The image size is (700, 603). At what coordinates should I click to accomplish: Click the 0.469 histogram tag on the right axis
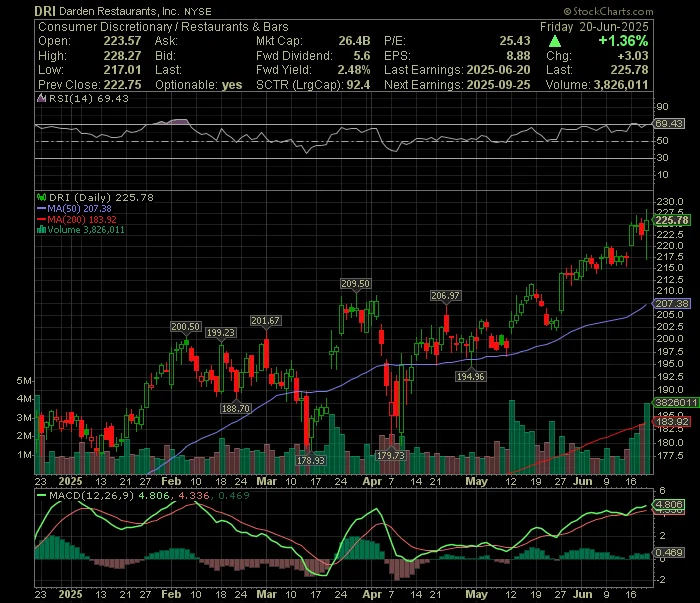tap(668, 553)
